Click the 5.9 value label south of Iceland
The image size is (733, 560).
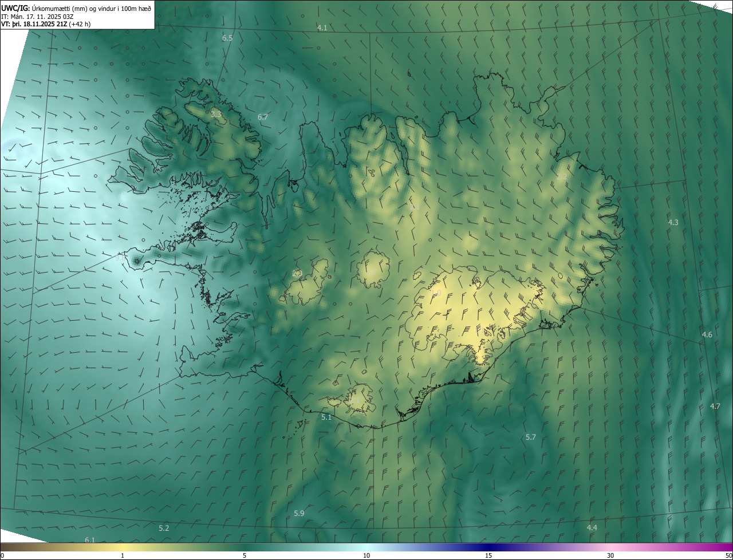tap(299, 513)
